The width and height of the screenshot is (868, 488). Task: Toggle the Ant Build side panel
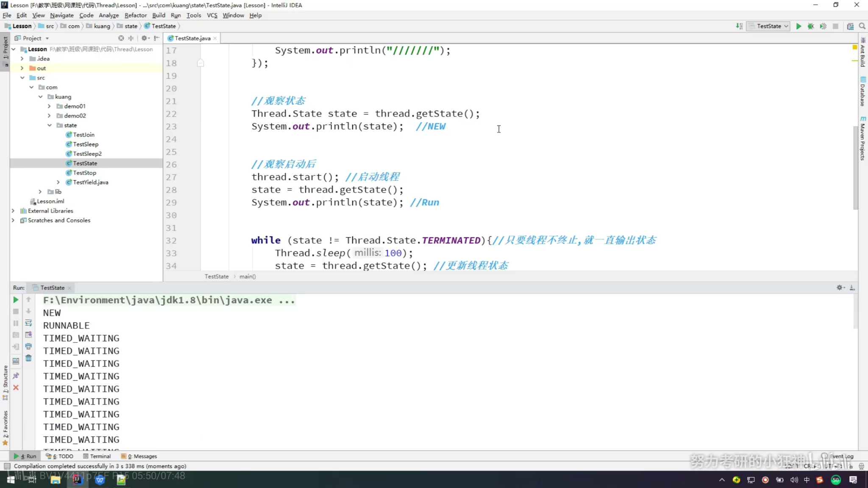point(863,53)
